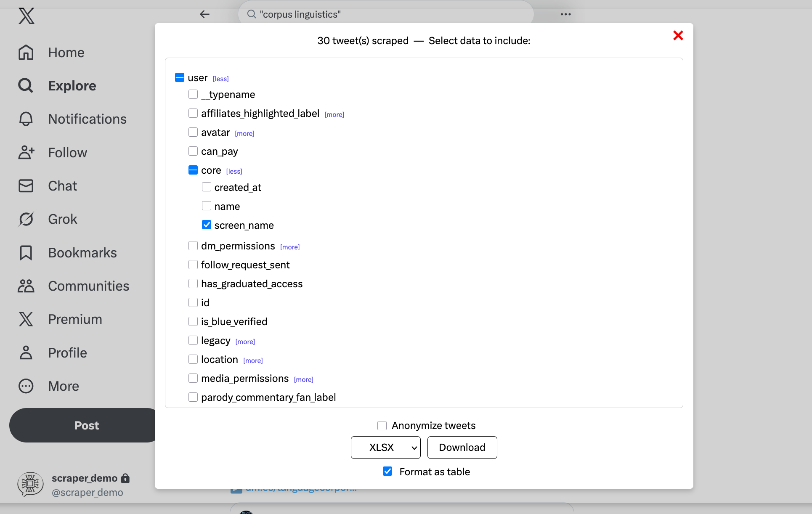This screenshot has width=812, height=514.
Task: Open the Grok icon
Action: (26, 219)
